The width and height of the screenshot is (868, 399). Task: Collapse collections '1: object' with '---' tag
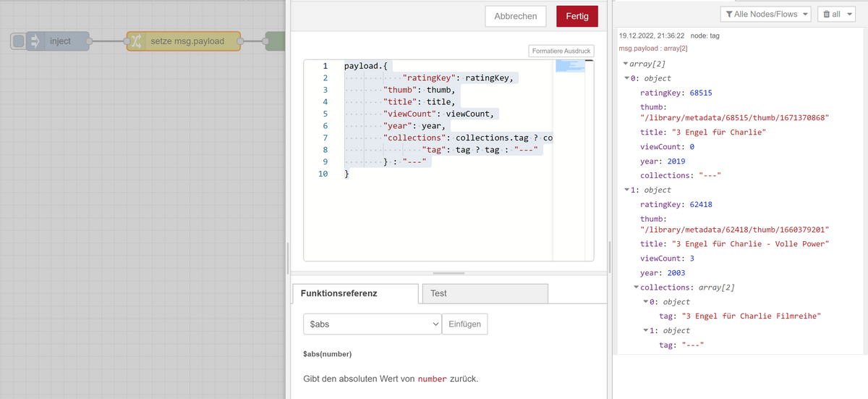(645, 330)
